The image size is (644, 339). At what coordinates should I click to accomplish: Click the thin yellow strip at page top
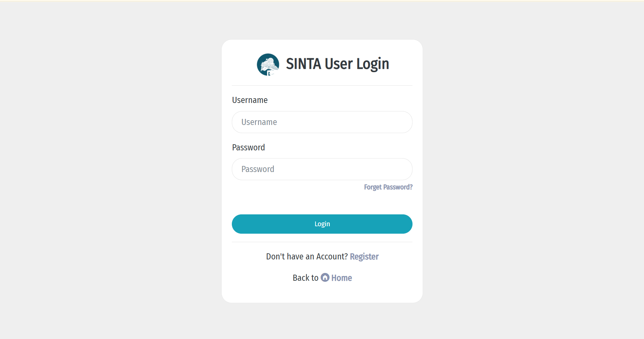322,1
